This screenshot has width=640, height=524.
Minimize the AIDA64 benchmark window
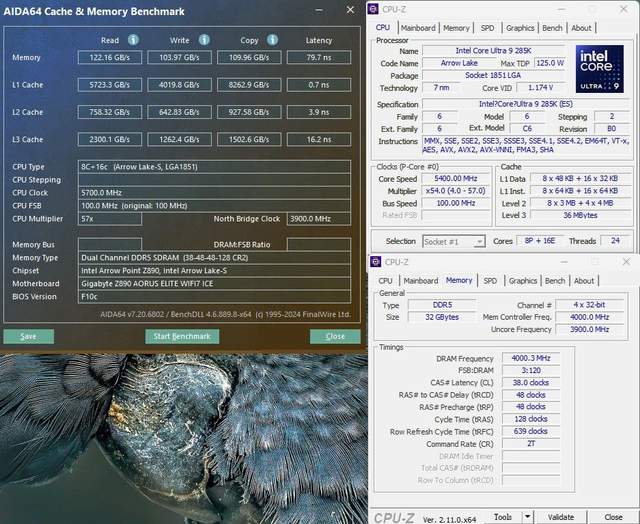(x=319, y=10)
